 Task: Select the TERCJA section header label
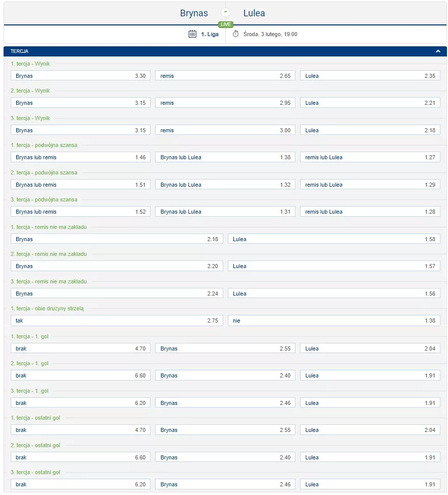[19, 51]
